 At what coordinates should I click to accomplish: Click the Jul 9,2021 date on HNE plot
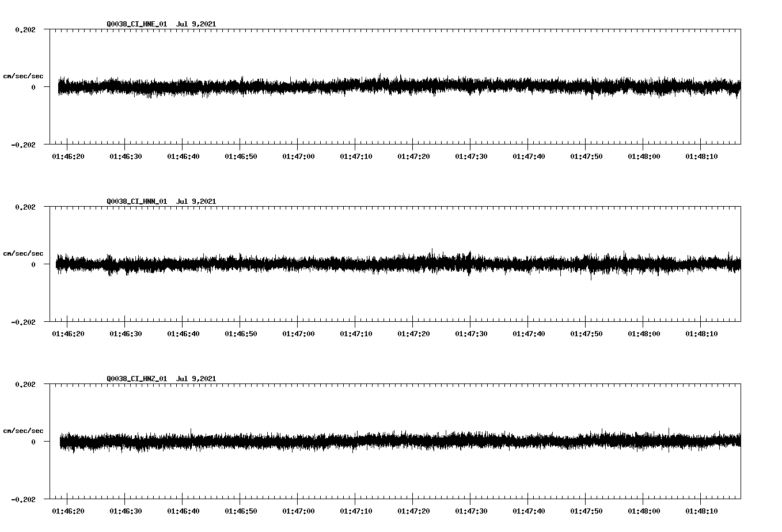196,24
